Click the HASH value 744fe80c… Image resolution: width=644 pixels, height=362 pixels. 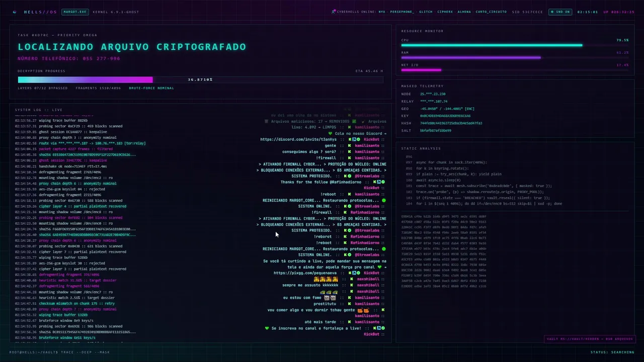pos(451,123)
